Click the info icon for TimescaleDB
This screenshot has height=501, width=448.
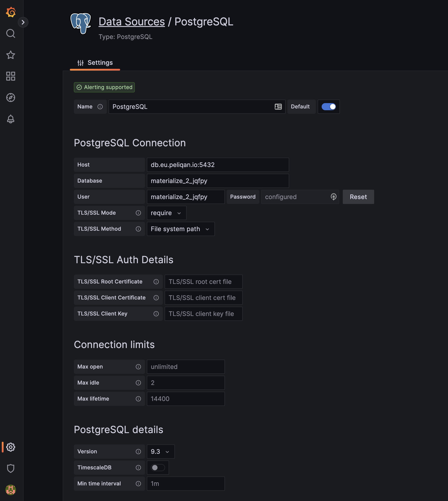point(138,467)
